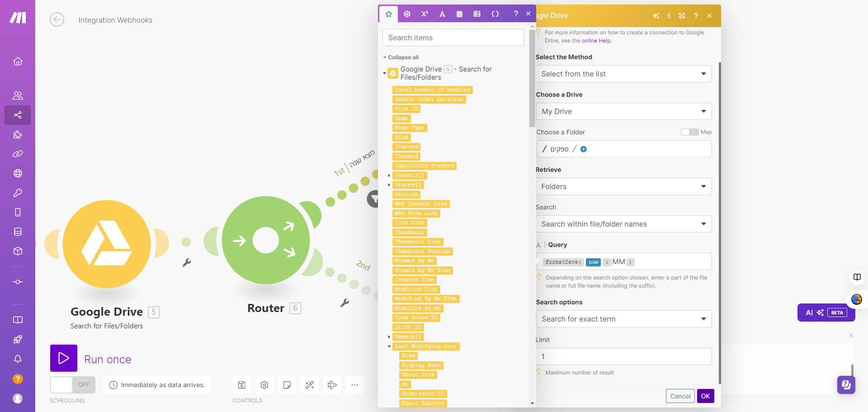This screenshot has width=868, height=412.
Task: Open the Keys icon in the sidebar
Action: coord(18,193)
